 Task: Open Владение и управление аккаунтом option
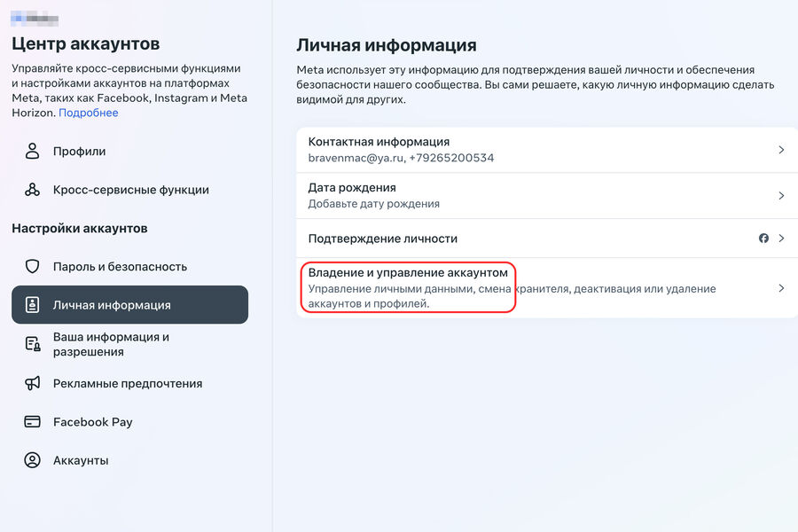(546, 288)
